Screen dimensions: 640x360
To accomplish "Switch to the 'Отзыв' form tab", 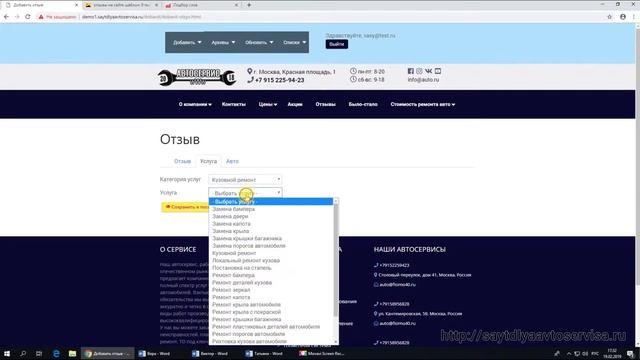I will coord(182,161).
